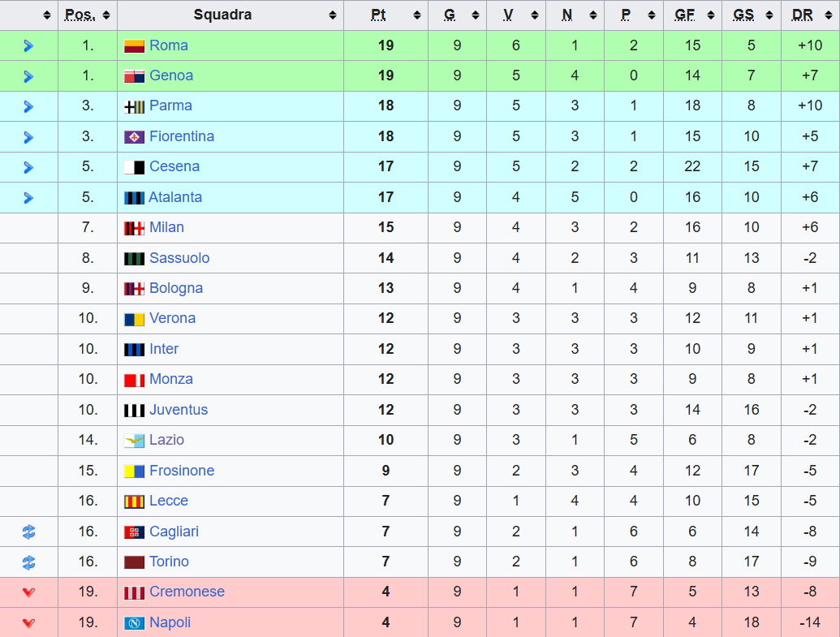Screen dimensions: 840x637
Task: Sort table by Pt points column
Action: pos(386,15)
